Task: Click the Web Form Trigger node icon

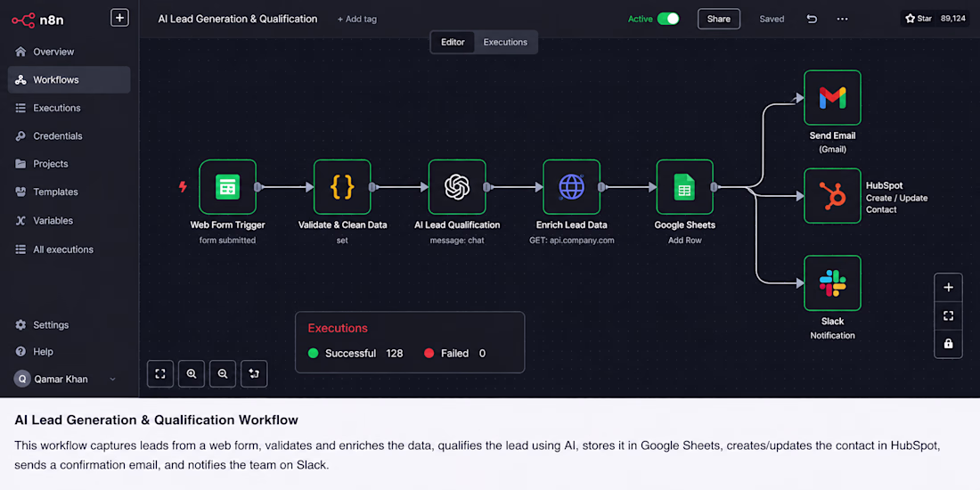Action: click(x=227, y=187)
